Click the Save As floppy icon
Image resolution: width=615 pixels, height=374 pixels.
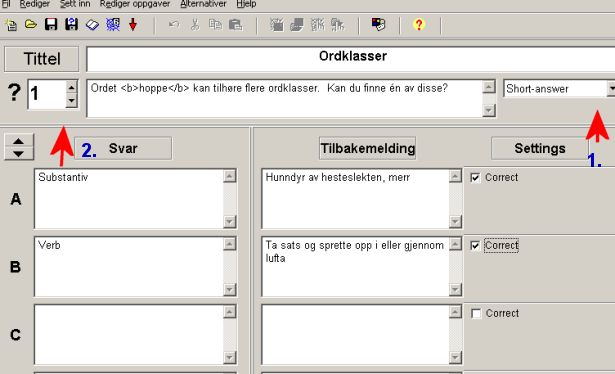click(71, 25)
